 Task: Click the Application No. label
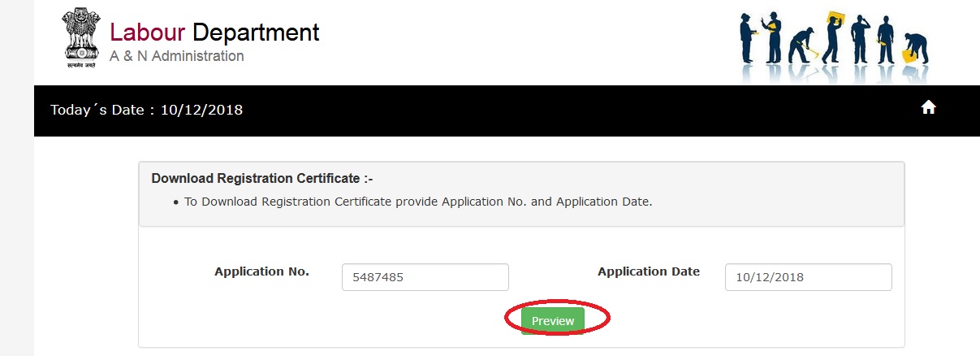(261, 272)
